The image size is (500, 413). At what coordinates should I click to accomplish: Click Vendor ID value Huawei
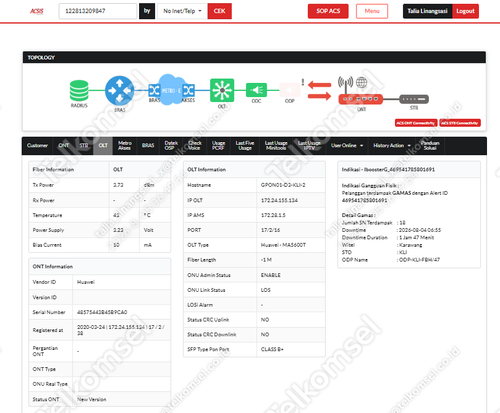pyautogui.click(x=86, y=282)
